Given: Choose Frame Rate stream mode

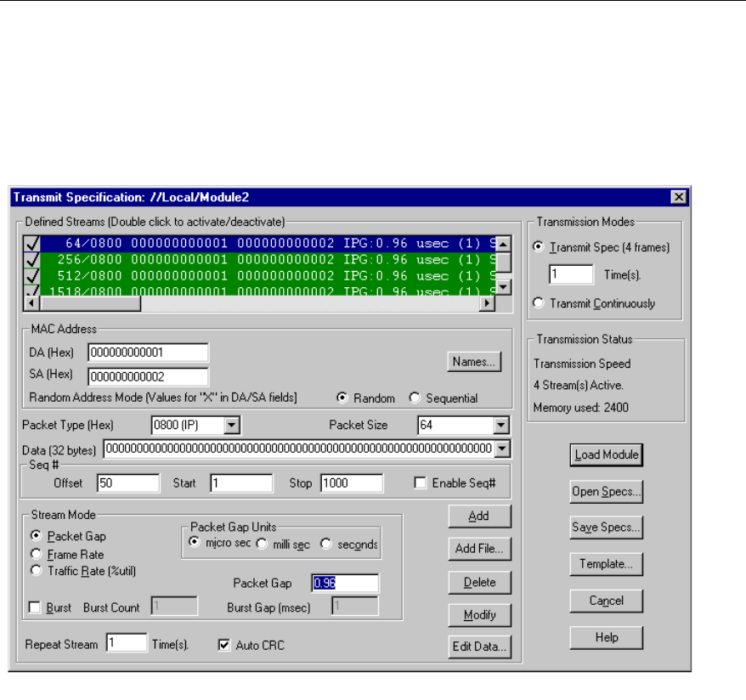Looking at the screenshot, I should [37, 554].
